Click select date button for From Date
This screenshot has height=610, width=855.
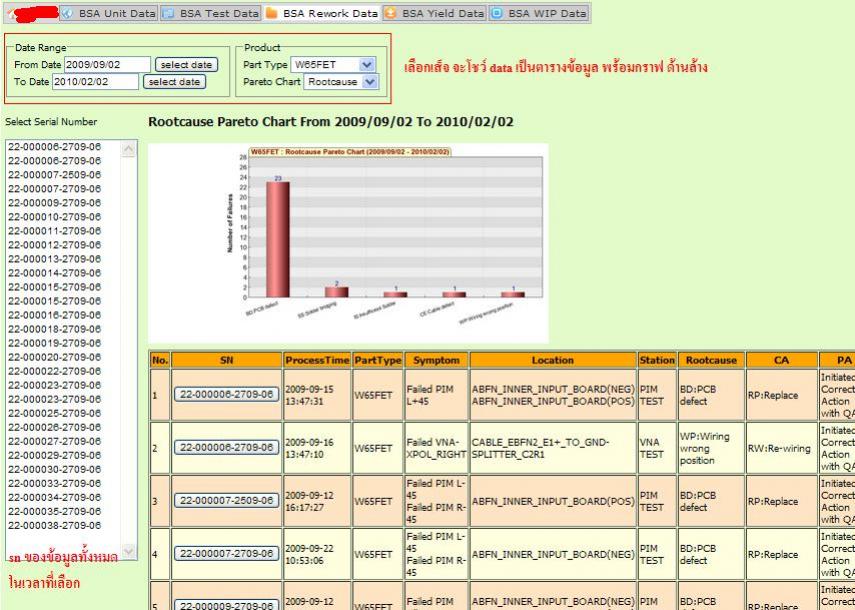(x=186, y=64)
